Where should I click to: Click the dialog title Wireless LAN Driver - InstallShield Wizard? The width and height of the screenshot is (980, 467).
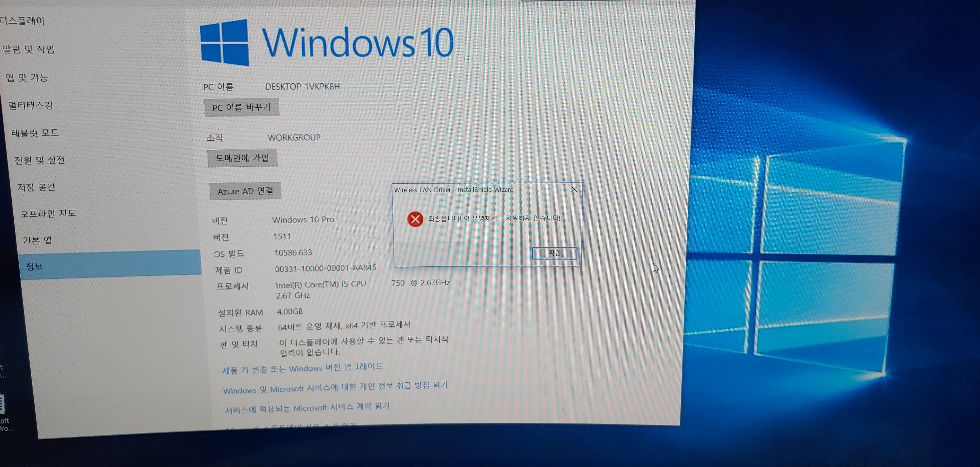454,189
